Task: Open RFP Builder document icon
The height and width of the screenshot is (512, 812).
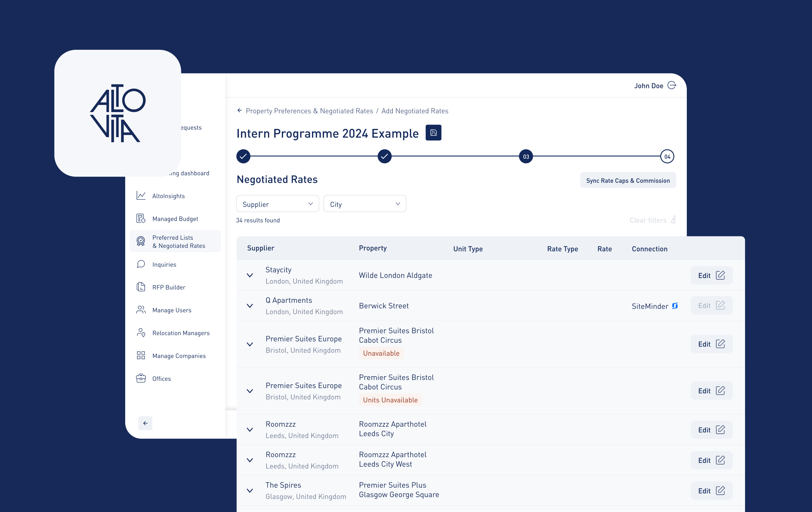Action: coord(141,287)
